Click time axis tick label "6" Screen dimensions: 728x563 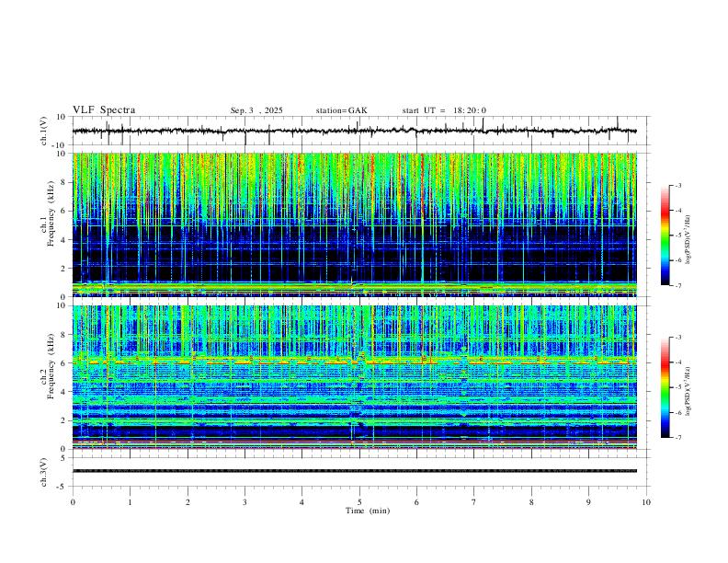click(x=416, y=502)
